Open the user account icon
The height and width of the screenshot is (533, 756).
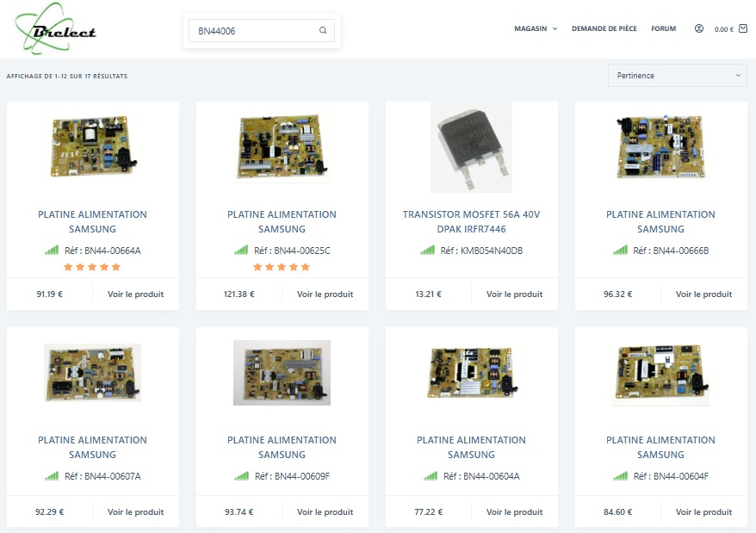(698, 28)
